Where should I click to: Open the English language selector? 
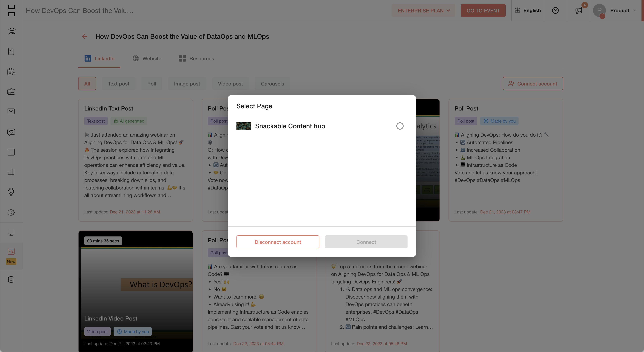[528, 10]
